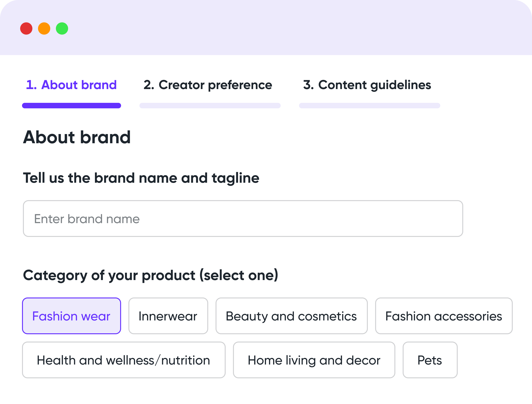Viewport: 532px width, 404px height.
Task: Click the large 'About brand' page heading
Action: point(77,137)
